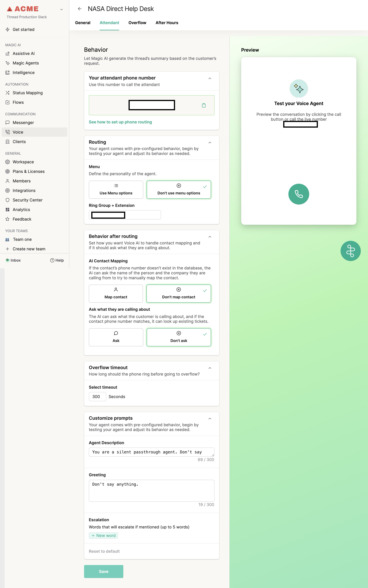The height and width of the screenshot is (588, 368).
Task: Click the back arrow beside NASA Direct Help Desk
Action: tap(80, 9)
